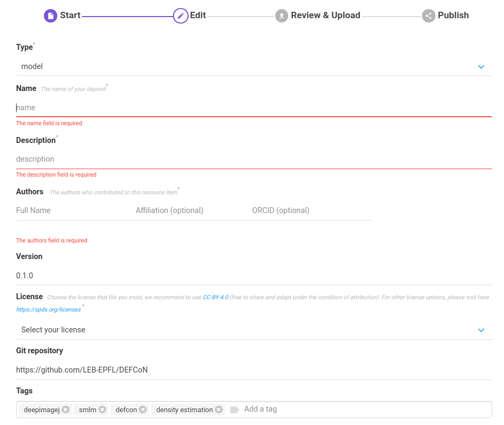Click the Publish step share icon

pos(428,16)
